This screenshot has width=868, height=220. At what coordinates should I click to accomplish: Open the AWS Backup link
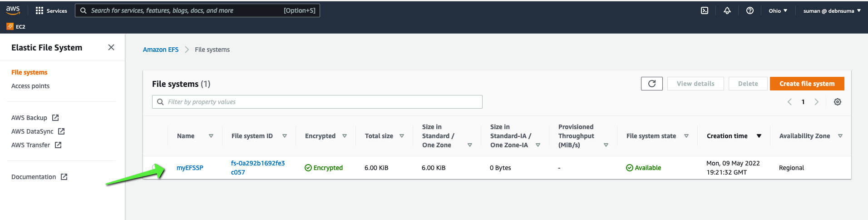[29, 118]
